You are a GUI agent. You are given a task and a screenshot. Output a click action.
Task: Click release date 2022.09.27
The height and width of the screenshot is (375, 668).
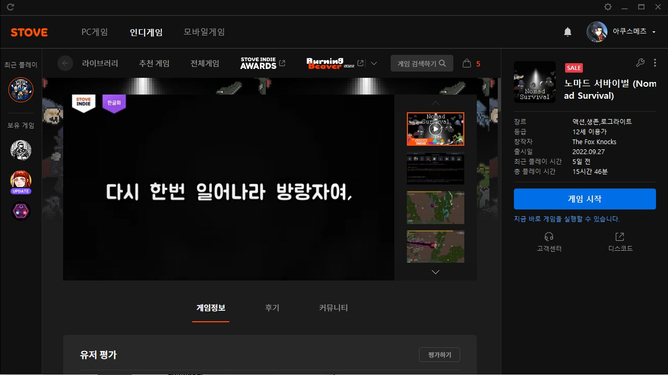click(588, 152)
